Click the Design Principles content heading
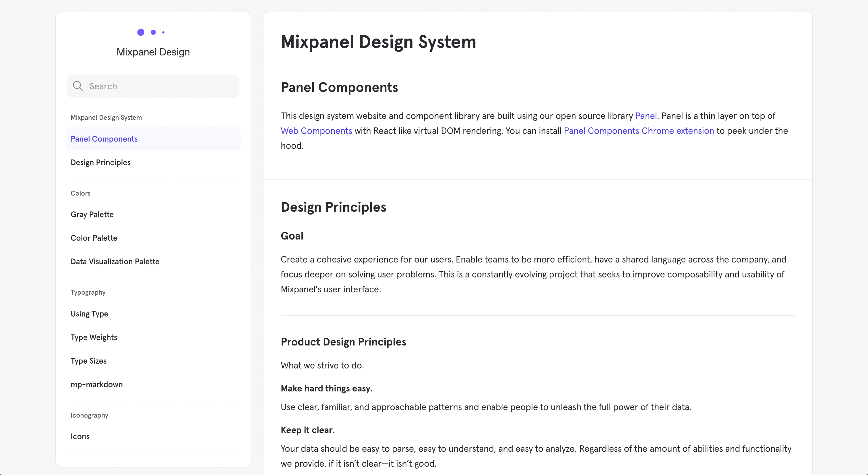868x475 pixels. click(333, 207)
